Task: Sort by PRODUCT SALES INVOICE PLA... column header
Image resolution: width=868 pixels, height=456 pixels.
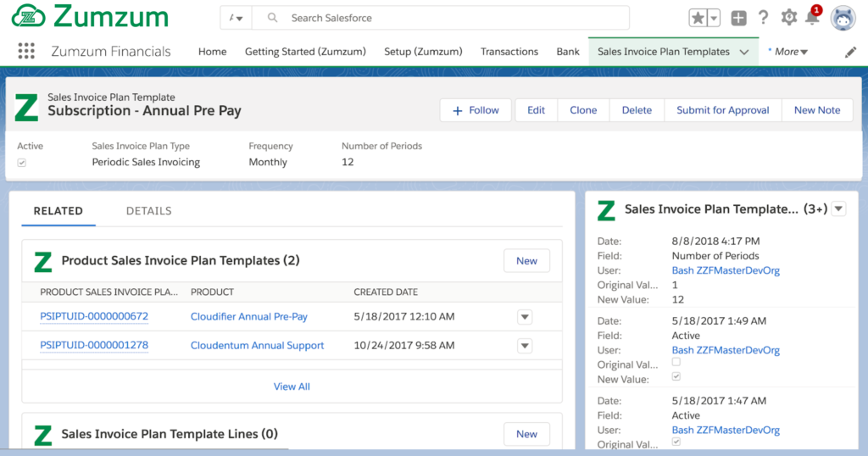Action: pos(109,292)
